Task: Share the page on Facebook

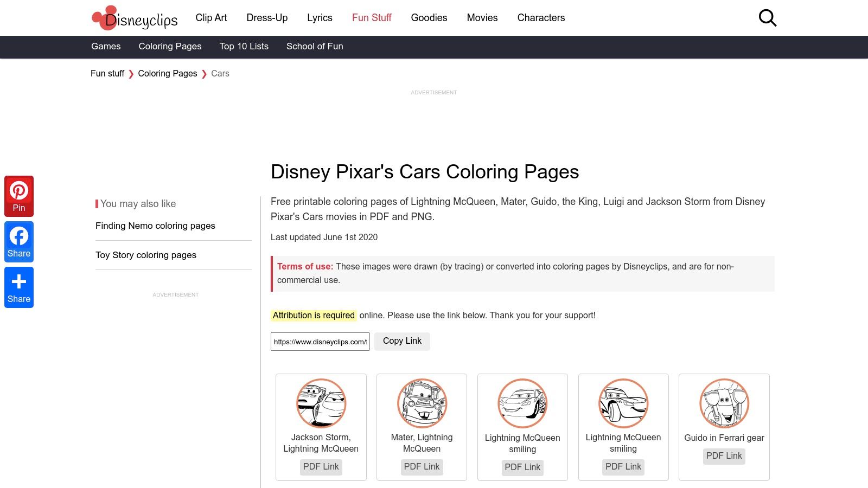Action: pos(19,241)
